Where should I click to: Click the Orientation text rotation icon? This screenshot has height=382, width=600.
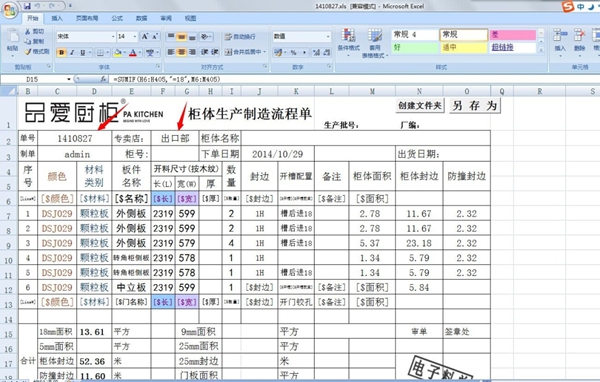205,36
